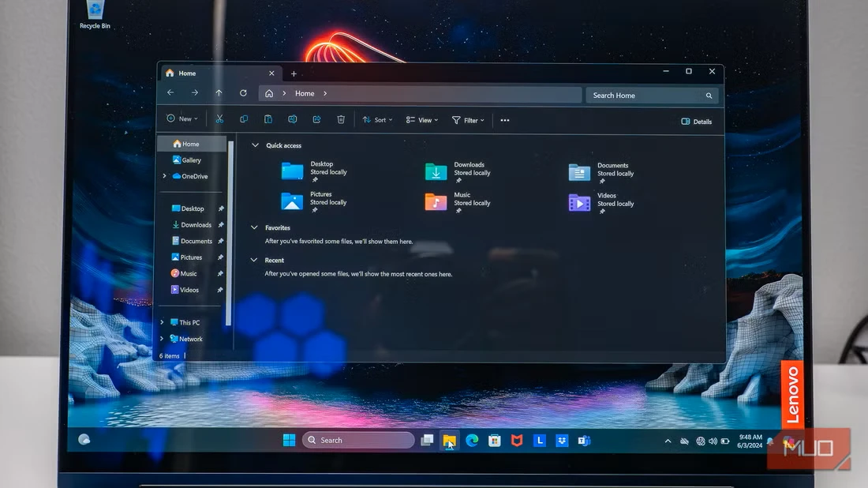Collapse the Quick access section
This screenshot has width=868, height=488.
tap(255, 145)
